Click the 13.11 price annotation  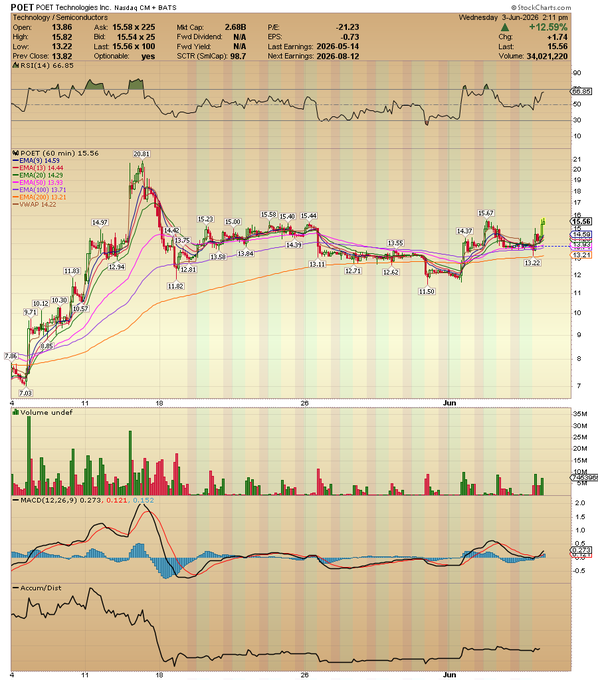(317, 264)
